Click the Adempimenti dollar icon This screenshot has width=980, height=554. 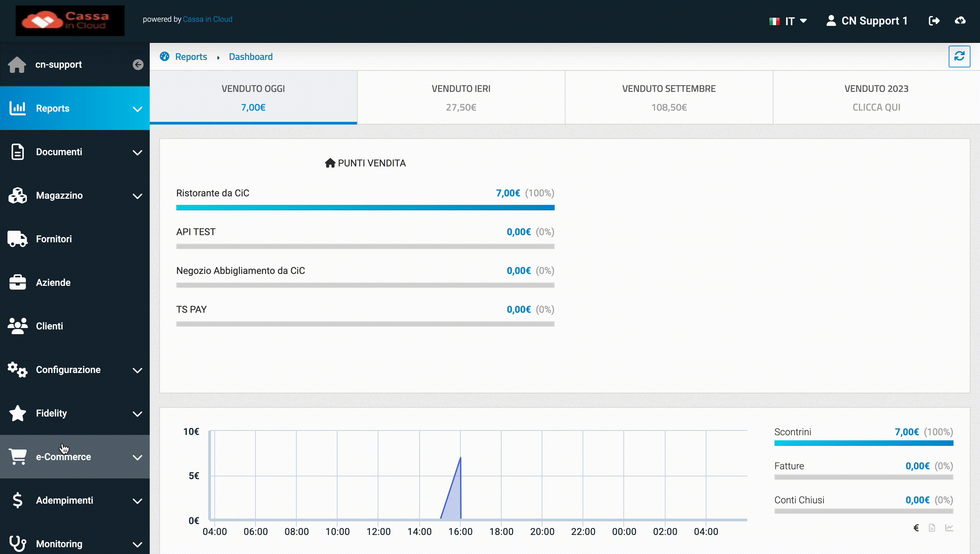[x=17, y=500]
